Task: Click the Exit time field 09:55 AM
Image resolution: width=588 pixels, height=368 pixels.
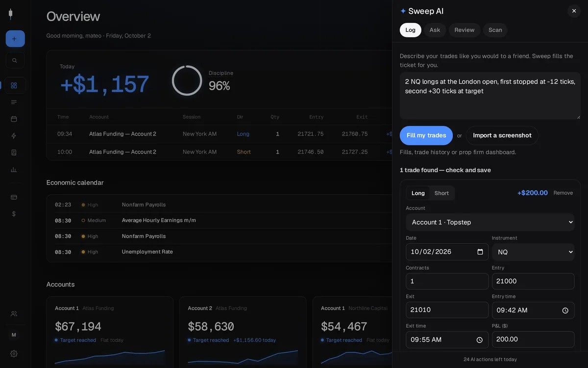Action: (447, 340)
